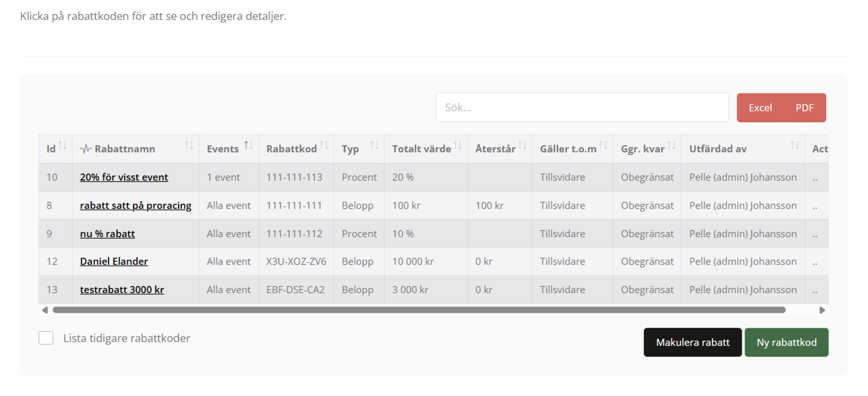This screenshot has height=396, width=868.
Task: Focus the Sök search field
Action: (x=582, y=107)
